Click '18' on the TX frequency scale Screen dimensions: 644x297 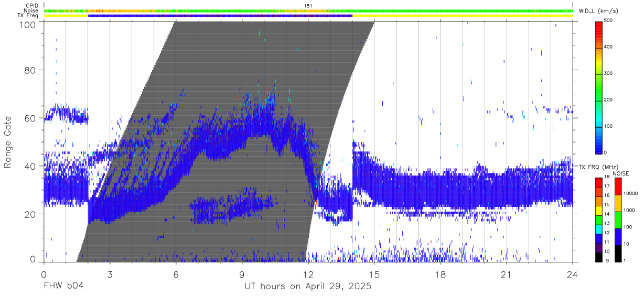pyautogui.click(x=607, y=178)
